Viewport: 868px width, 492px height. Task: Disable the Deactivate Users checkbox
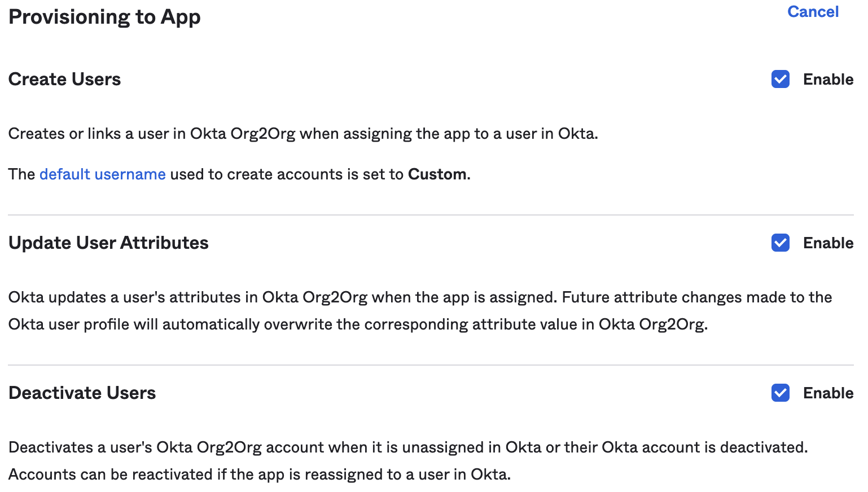(781, 393)
